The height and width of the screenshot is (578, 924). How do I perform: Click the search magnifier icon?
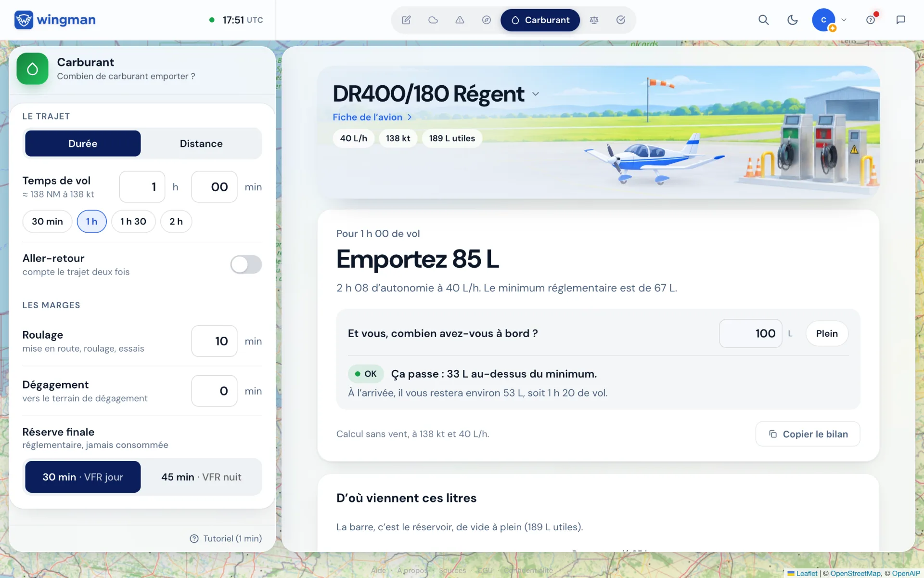(763, 20)
